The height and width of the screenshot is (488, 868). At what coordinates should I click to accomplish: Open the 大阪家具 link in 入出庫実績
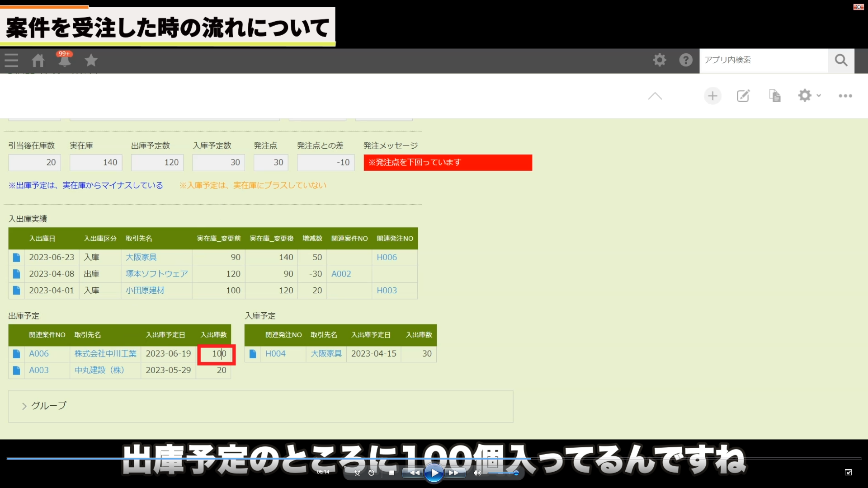click(x=141, y=258)
